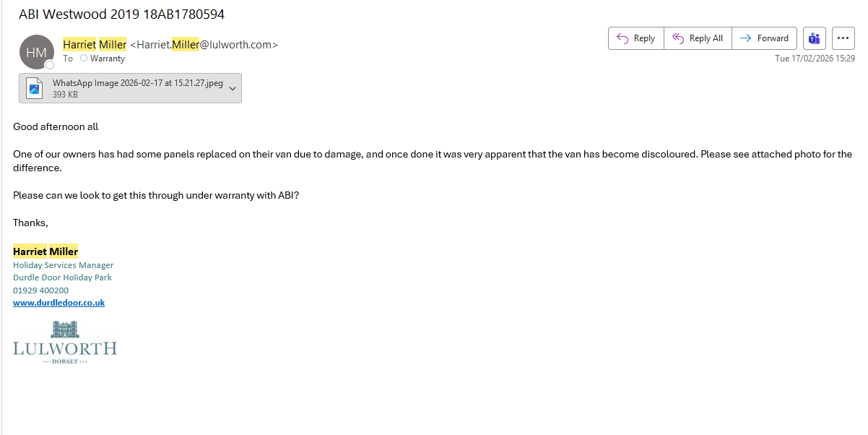Click the JPEG attachment image file icon
The width and height of the screenshot is (868, 435).
(x=35, y=88)
